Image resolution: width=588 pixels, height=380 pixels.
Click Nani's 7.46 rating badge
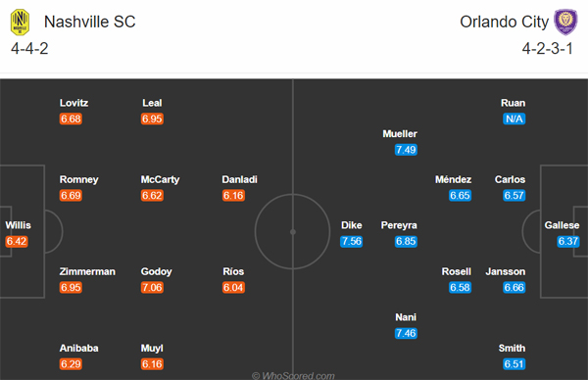[x=406, y=333]
